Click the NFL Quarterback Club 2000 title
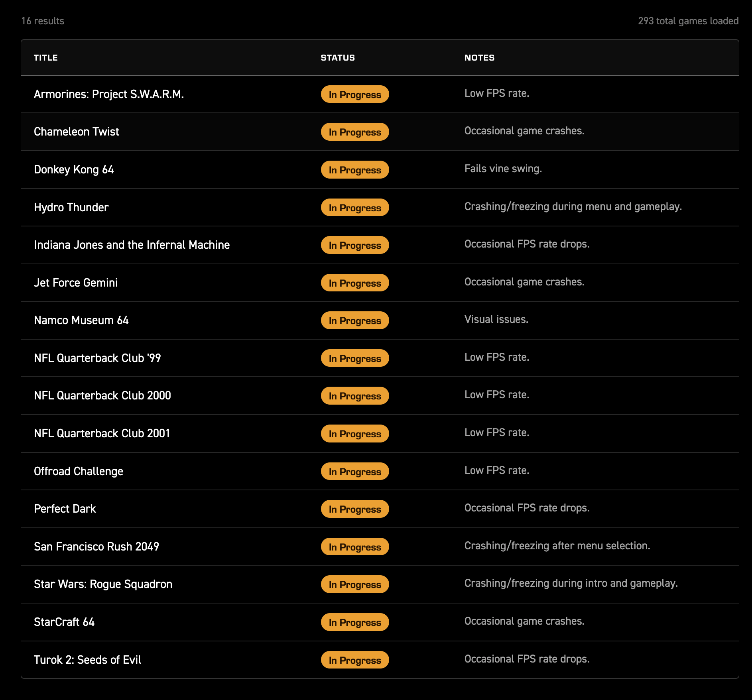Screen dimensions: 752x700 102,395
